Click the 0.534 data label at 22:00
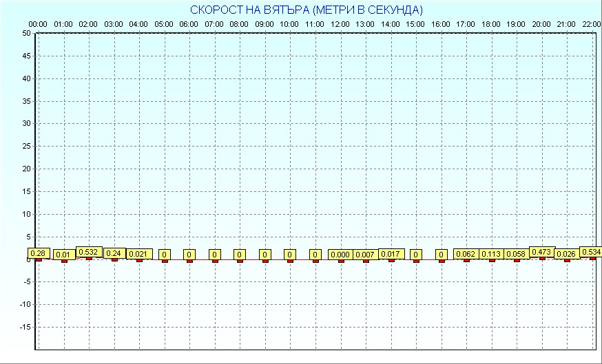Image resolution: width=602 pixels, height=364 pixels. (x=591, y=252)
